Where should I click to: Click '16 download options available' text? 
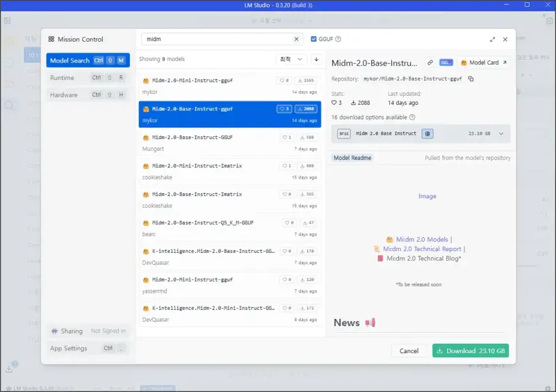369,117
